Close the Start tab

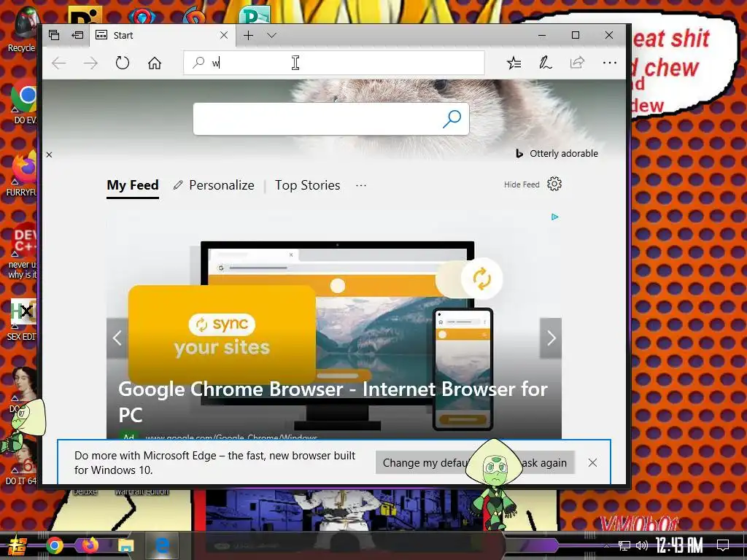point(223,35)
